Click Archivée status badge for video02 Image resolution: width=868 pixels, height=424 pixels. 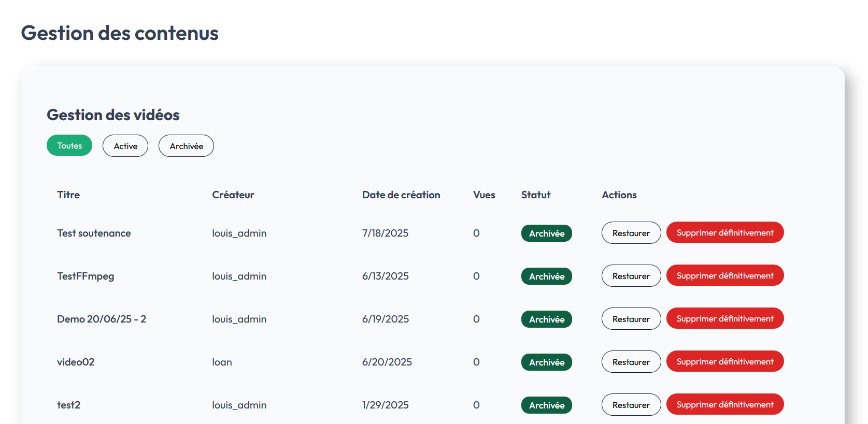click(547, 362)
